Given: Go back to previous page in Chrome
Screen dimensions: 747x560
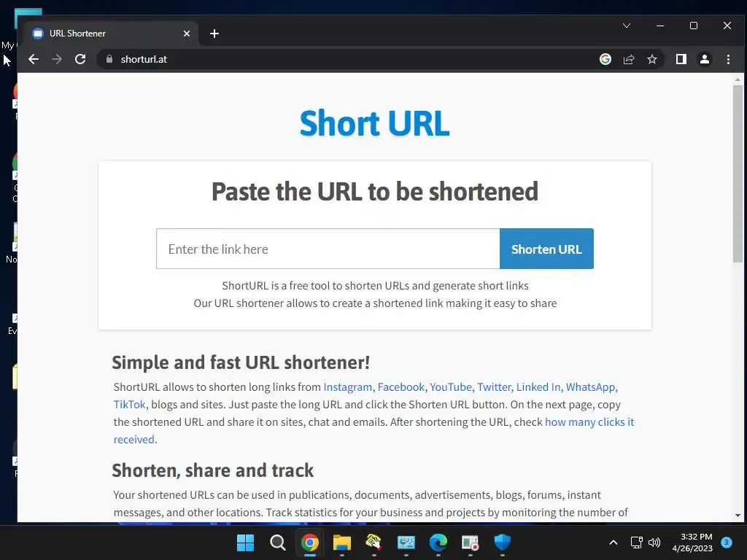Looking at the screenshot, I should pyautogui.click(x=34, y=59).
